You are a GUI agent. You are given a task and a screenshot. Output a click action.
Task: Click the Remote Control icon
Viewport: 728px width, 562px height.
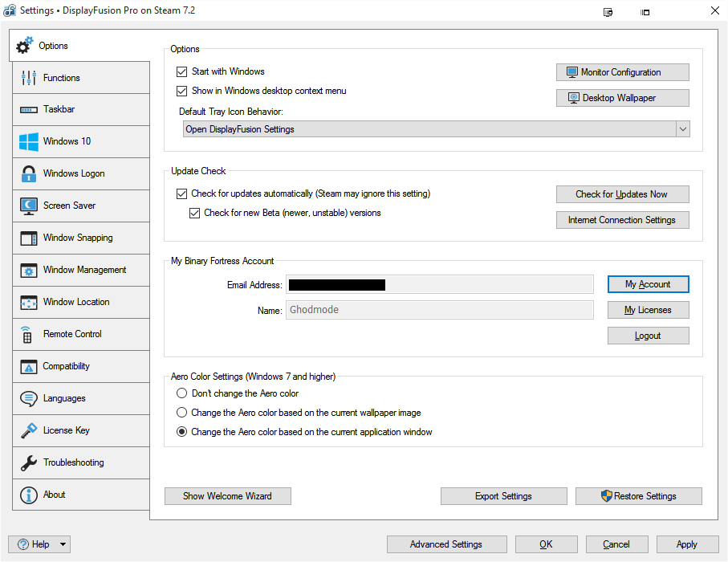(x=27, y=335)
